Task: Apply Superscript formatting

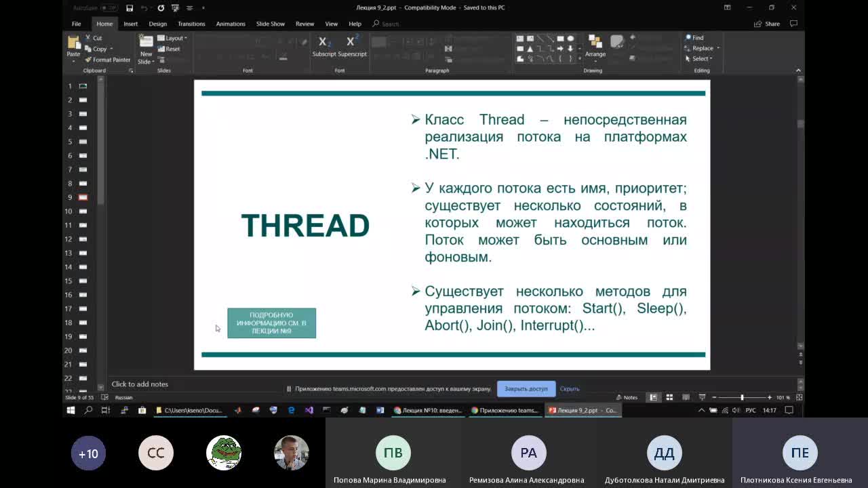Action: point(352,45)
